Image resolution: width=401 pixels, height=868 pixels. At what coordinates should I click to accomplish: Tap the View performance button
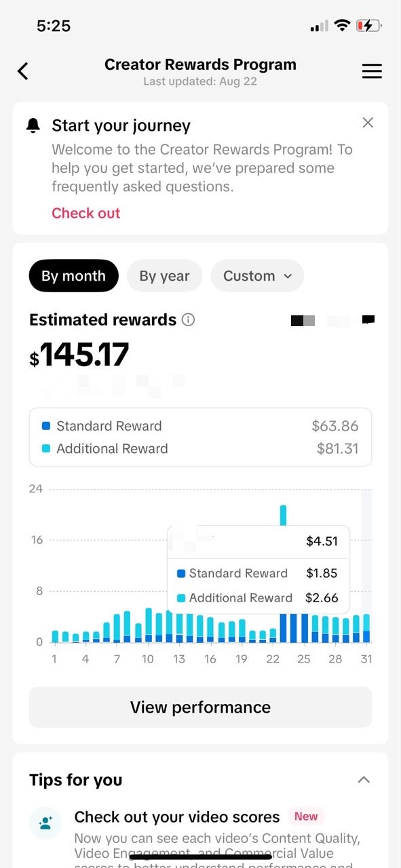(x=200, y=707)
